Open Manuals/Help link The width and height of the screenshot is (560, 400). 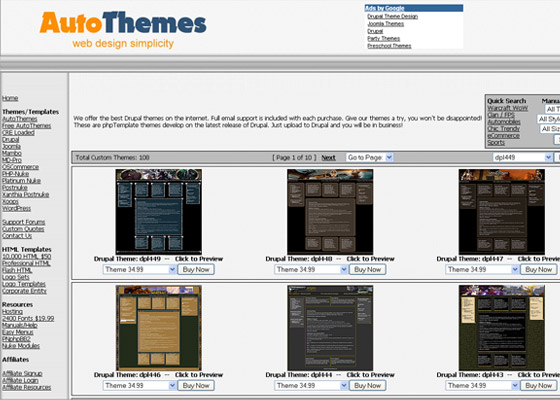pyautogui.click(x=20, y=325)
